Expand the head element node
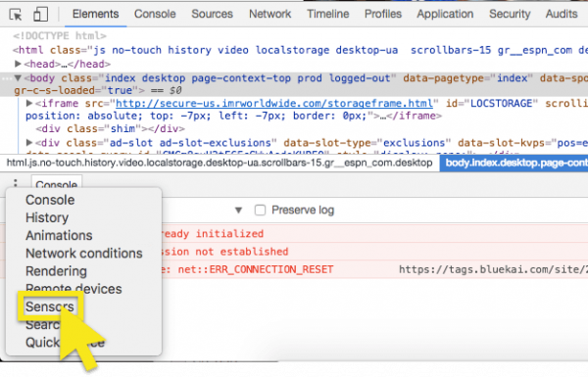Screen dimensions: 588x377 [18, 64]
